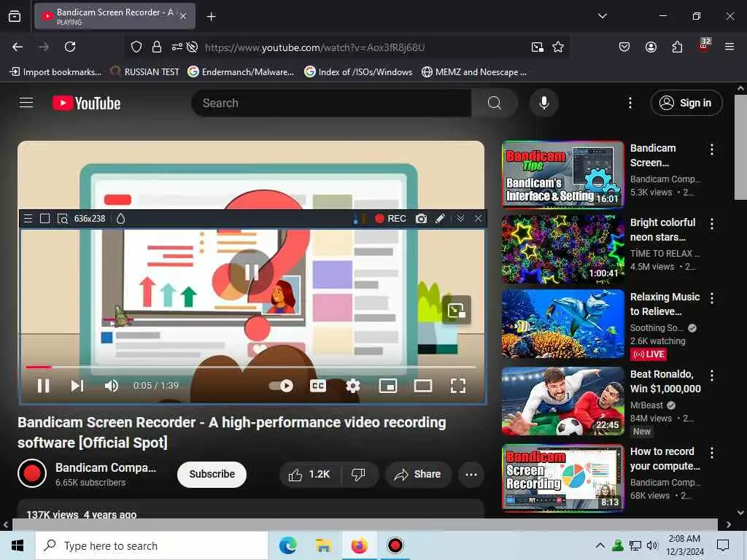Toggle closed captions CC
This screenshot has width=747, height=560.
coord(318,386)
